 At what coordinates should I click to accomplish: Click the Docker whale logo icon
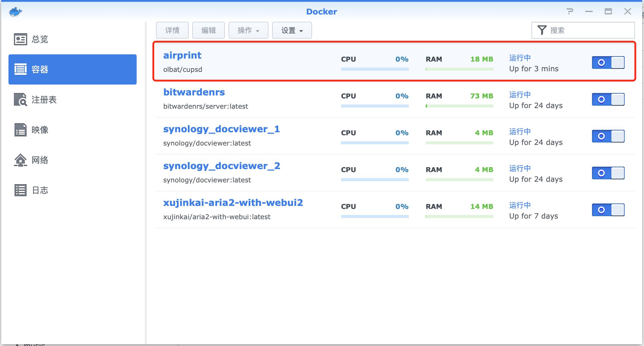[x=15, y=12]
